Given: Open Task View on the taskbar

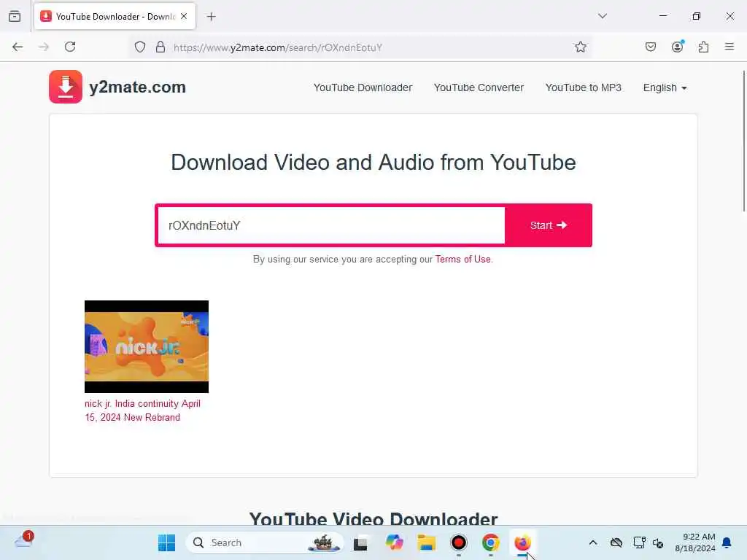Looking at the screenshot, I should tap(360, 542).
